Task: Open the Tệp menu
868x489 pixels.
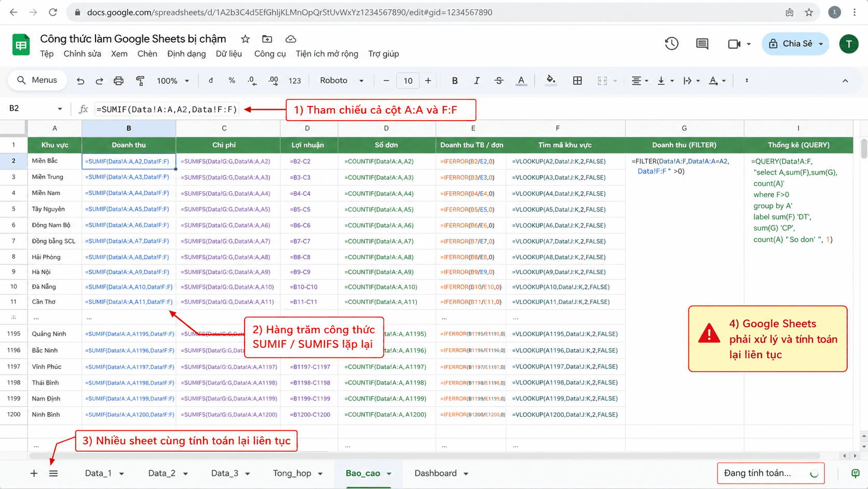Action: (47, 54)
